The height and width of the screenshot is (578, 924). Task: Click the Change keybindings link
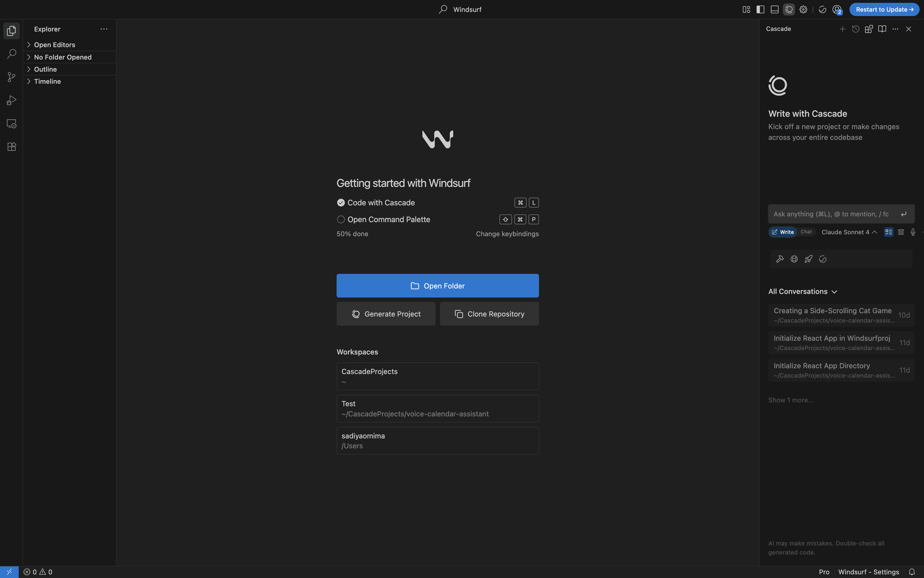(x=507, y=234)
